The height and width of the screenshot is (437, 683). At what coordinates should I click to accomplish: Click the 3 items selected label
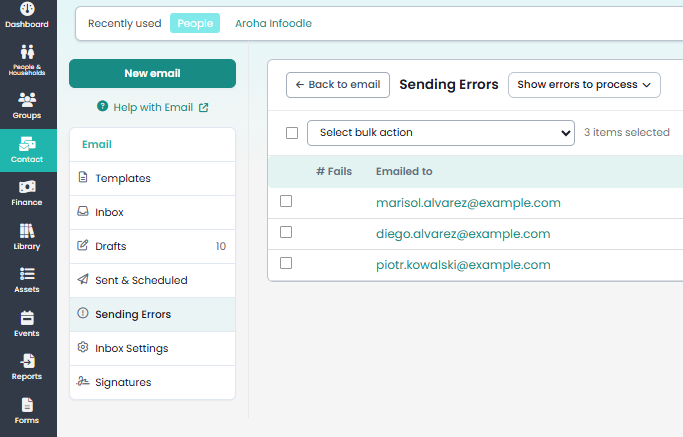626,132
